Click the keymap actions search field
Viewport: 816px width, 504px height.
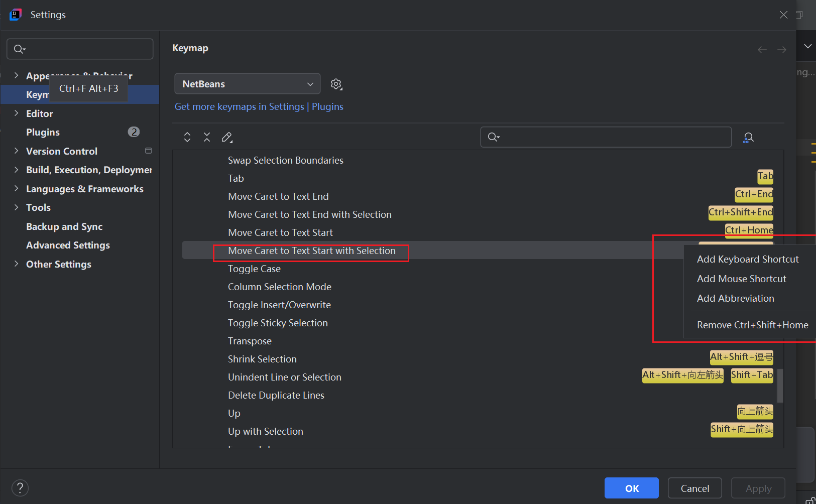point(606,137)
